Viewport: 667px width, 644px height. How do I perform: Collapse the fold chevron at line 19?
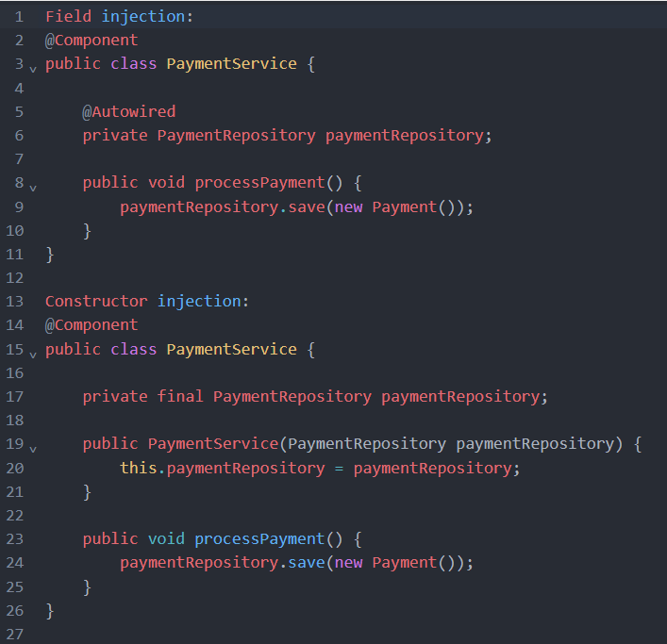pyautogui.click(x=33, y=449)
